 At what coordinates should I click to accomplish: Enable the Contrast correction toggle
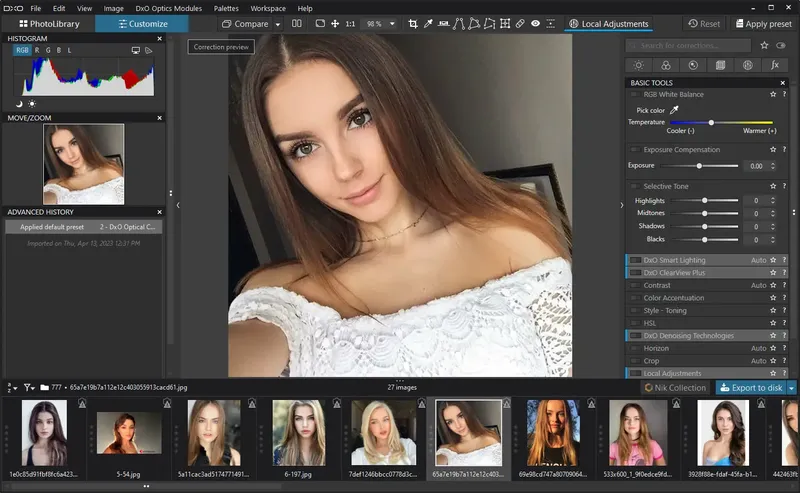pyautogui.click(x=635, y=285)
